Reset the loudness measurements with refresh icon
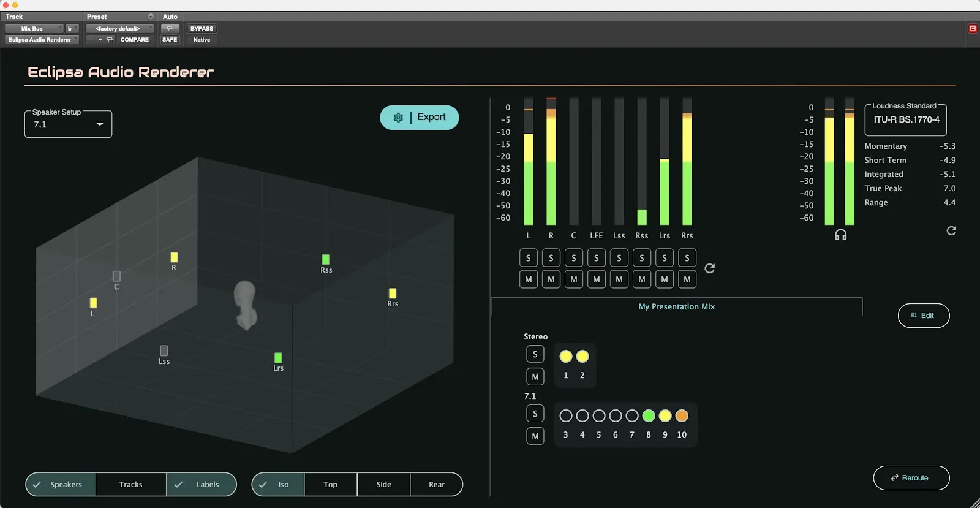The height and width of the screenshot is (508, 980). [951, 231]
